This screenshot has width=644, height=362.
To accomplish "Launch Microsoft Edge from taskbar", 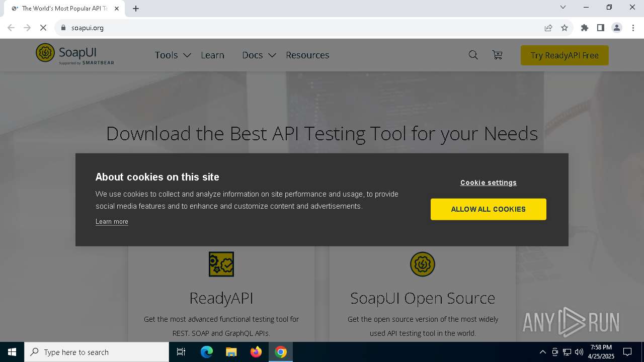I will click(x=207, y=352).
